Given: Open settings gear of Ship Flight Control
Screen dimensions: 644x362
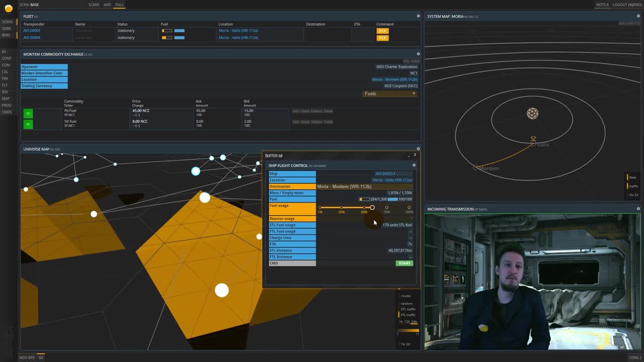Looking at the screenshot, I should [x=414, y=165].
